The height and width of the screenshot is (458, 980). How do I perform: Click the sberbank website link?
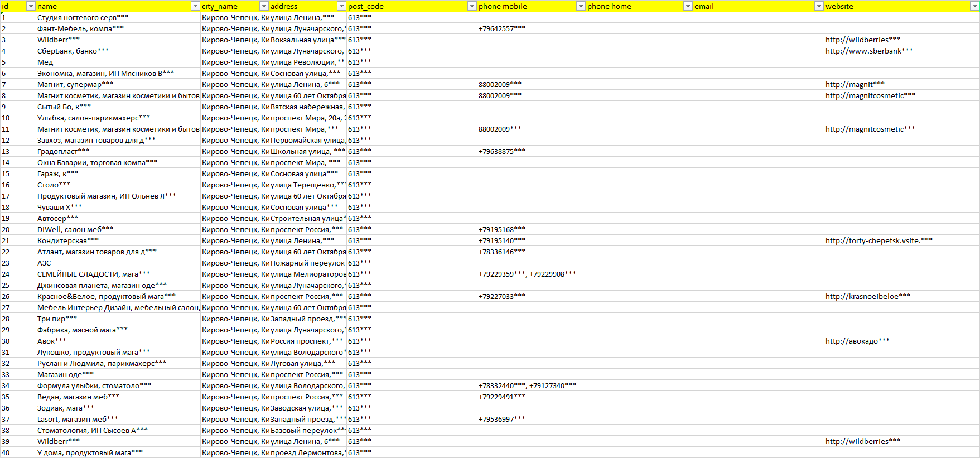click(x=869, y=51)
